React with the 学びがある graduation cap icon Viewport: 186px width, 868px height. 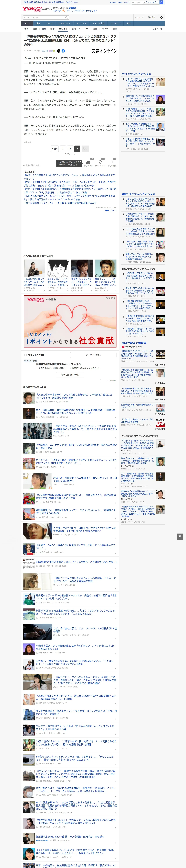tap(89, 162)
